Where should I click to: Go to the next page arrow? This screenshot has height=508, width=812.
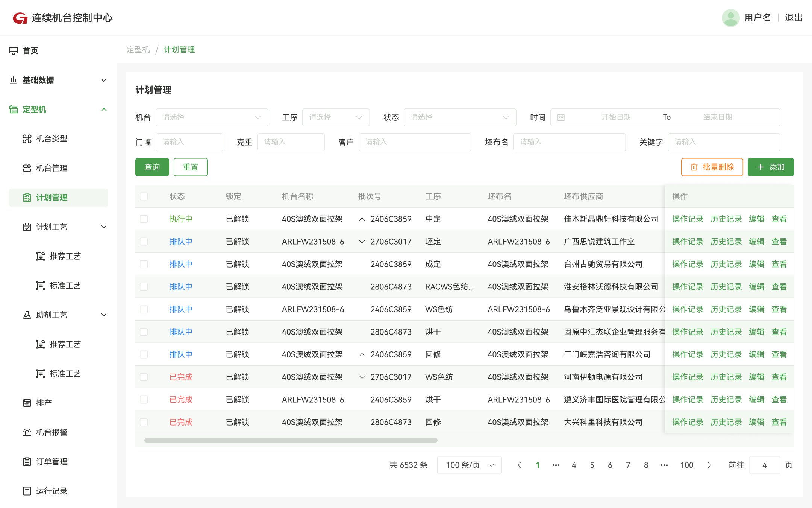709,465
